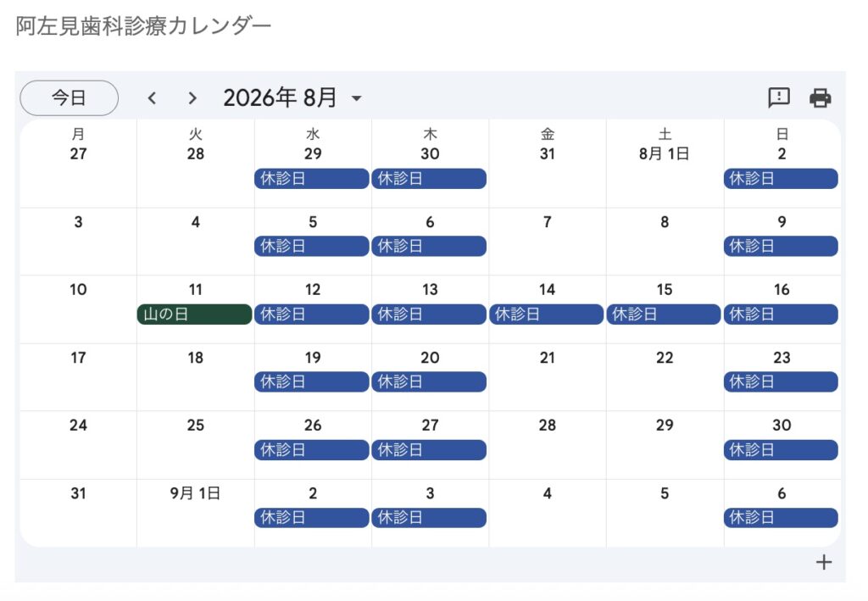Viewport: 868px width, 601px height.
Task: Go to previous month arrow
Action: [x=153, y=98]
